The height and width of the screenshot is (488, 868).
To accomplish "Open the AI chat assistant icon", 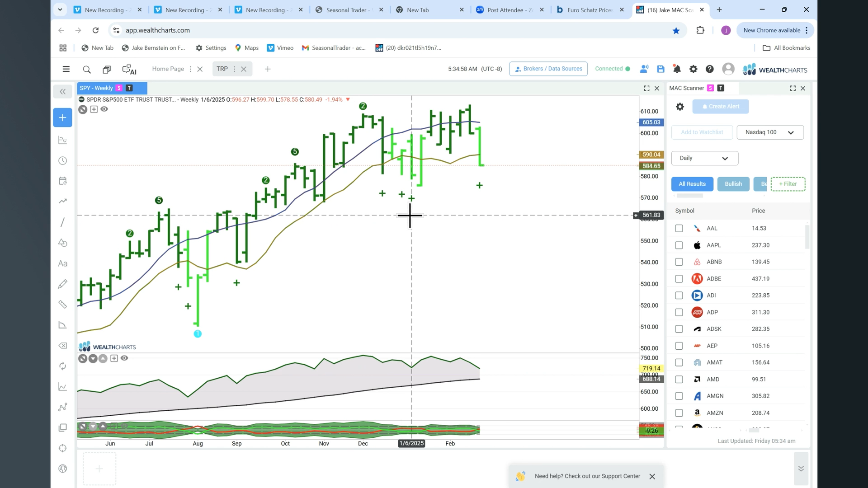I will tap(129, 69).
